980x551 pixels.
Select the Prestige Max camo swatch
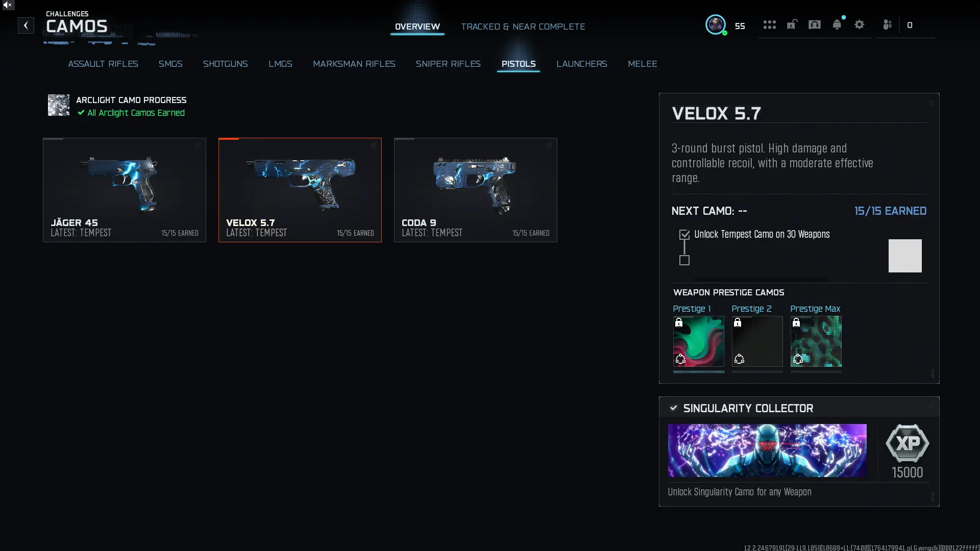(x=816, y=341)
